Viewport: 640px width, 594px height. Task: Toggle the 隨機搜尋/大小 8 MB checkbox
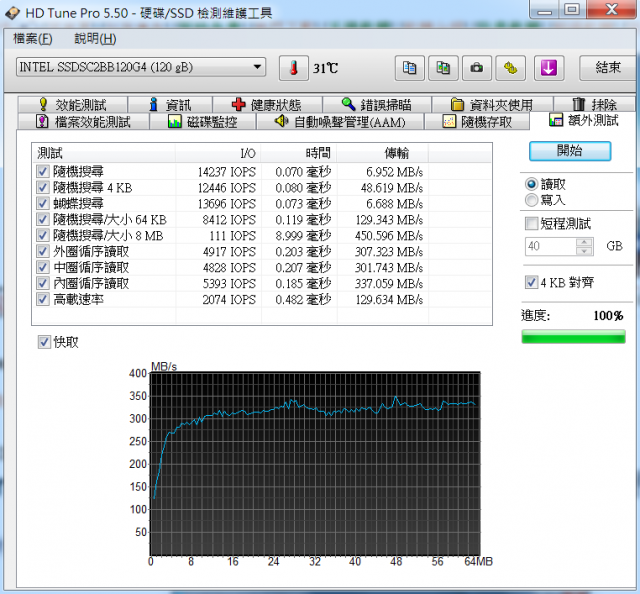point(43,235)
